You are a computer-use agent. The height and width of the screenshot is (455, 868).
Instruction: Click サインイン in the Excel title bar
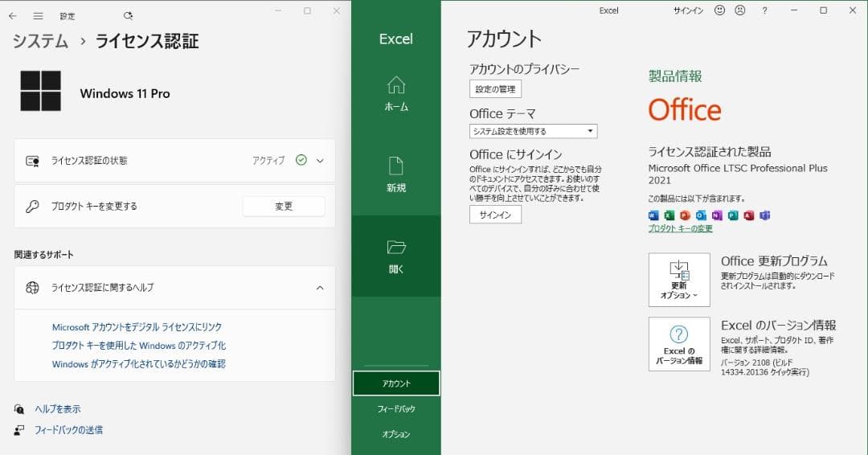[688, 10]
